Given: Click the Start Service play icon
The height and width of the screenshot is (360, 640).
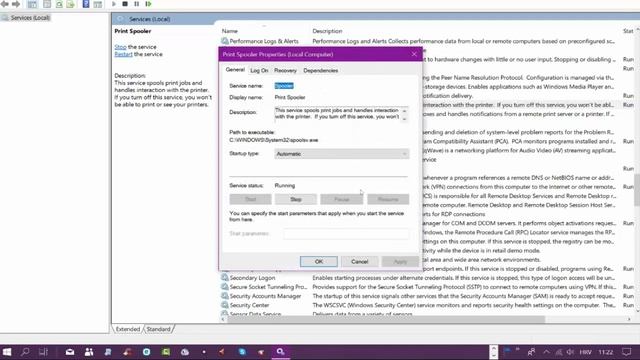Looking at the screenshot, I should click(114, 4).
